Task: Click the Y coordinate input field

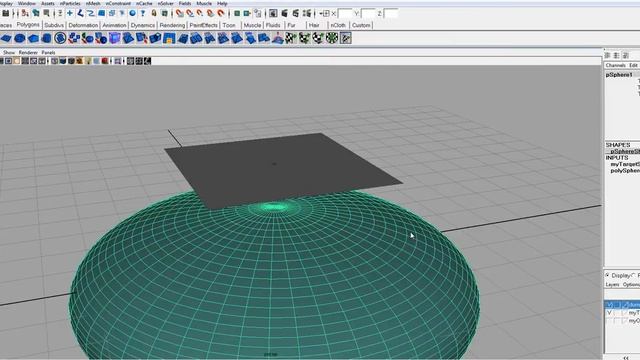Action: tap(368, 14)
